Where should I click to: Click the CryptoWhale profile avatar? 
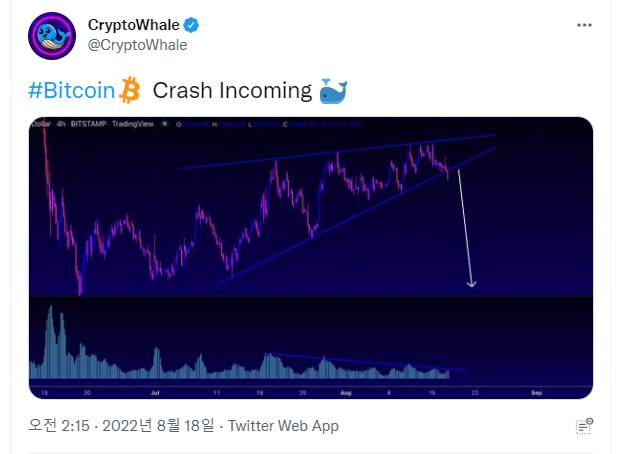[x=52, y=35]
